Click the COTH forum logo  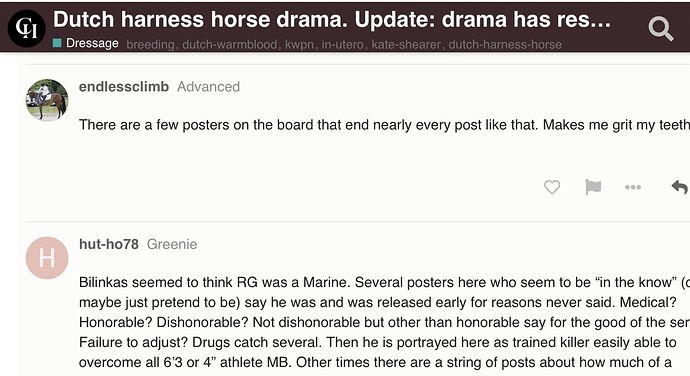coord(26,28)
